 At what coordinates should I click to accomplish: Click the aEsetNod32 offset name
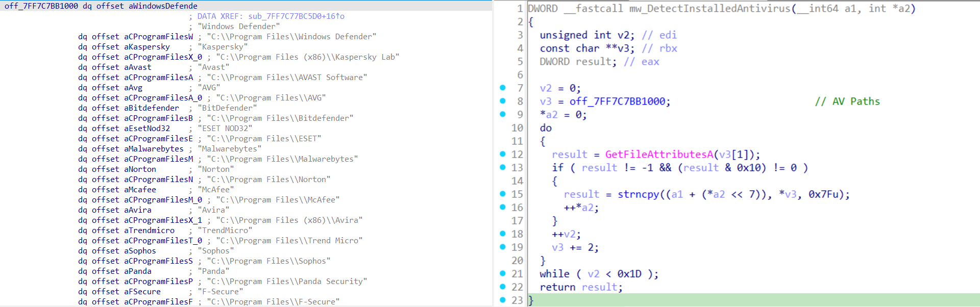[x=147, y=129]
